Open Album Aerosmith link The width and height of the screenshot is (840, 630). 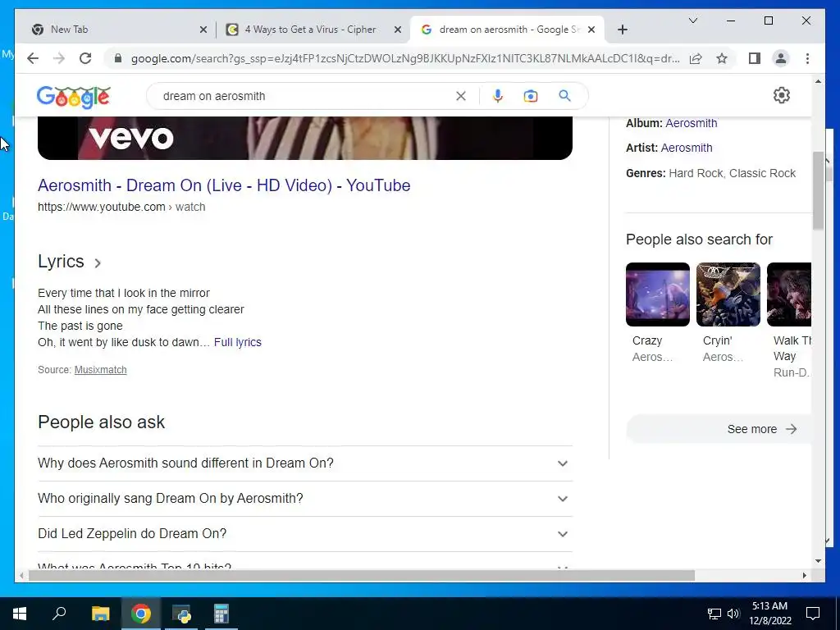pos(691,123)
